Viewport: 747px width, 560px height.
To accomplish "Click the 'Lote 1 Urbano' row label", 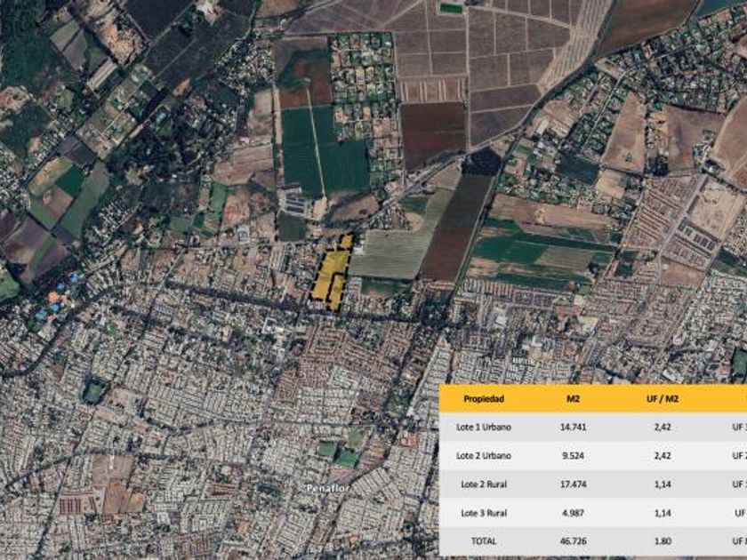I will point(484,428).
